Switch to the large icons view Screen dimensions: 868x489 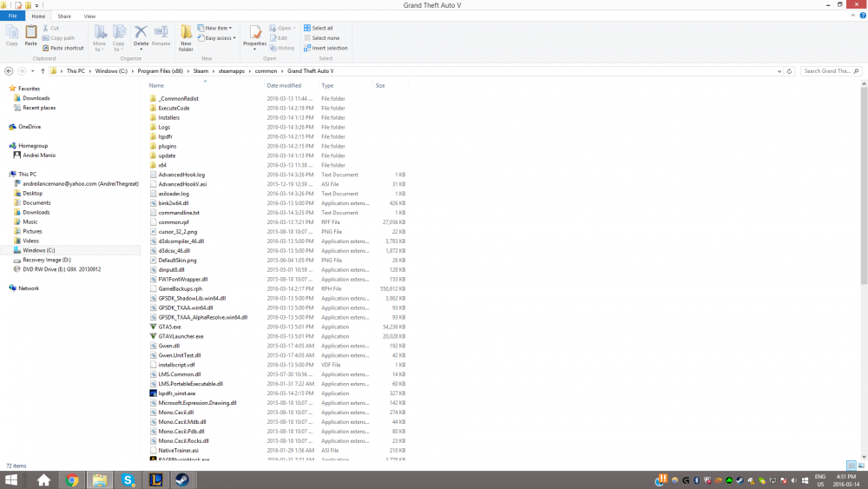(861, 466)
